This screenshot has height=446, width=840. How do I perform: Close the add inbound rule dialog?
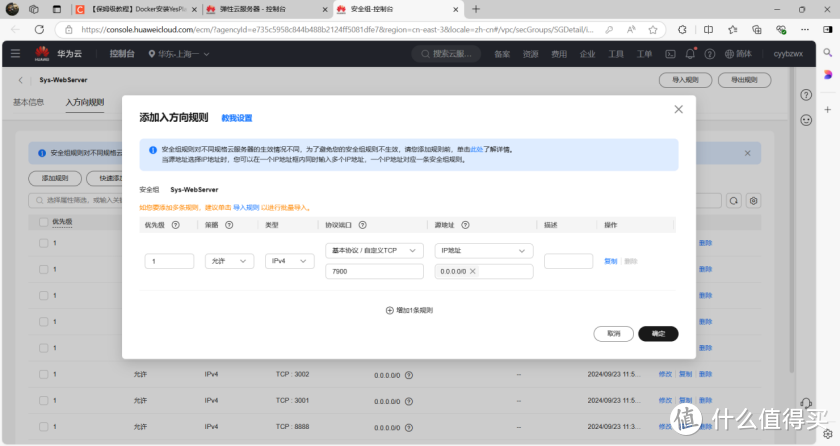click(679, 109)
